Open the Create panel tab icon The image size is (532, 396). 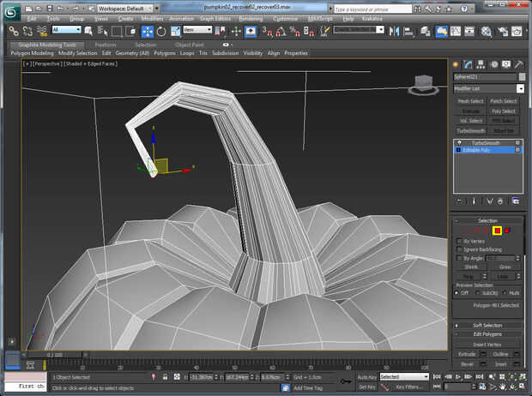[457, 64]
